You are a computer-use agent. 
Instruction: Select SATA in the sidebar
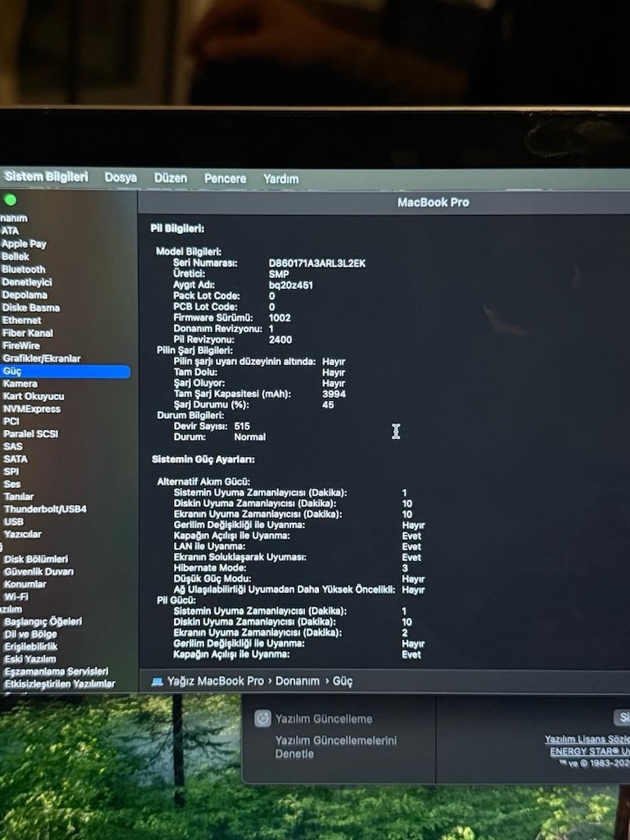(16, 459)
